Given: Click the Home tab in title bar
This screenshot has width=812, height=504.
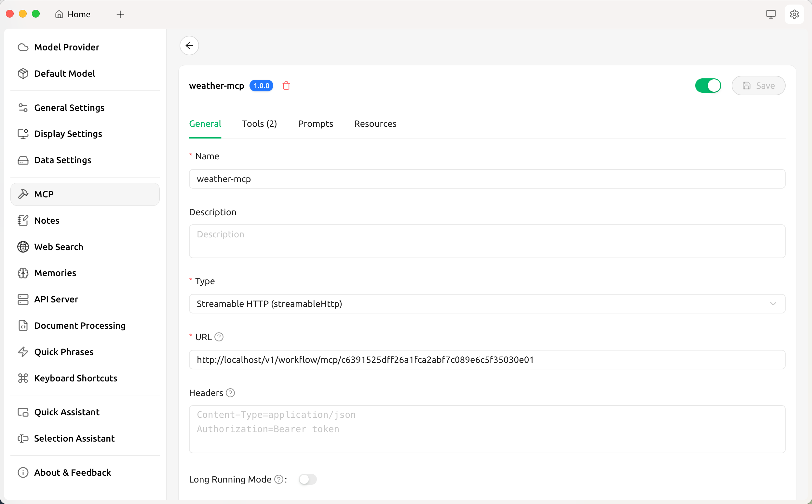Looking at the screenshot, I should (74, 14).
